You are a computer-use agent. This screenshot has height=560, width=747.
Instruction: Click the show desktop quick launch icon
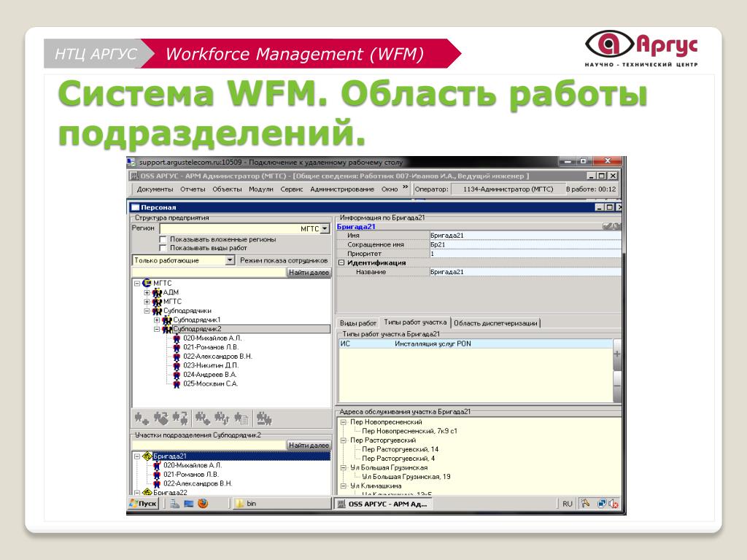click(189, 503)
